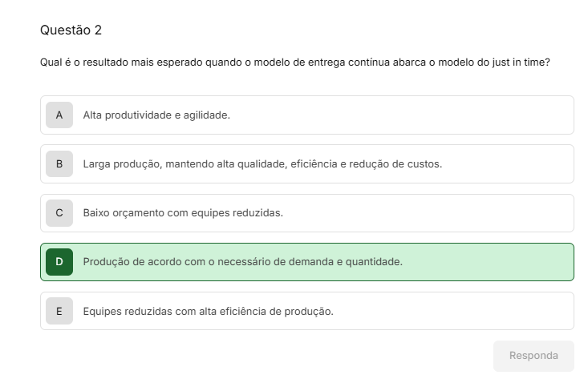Choose answer 'Alta produtividade e agilidade.'

coord(156,115)
